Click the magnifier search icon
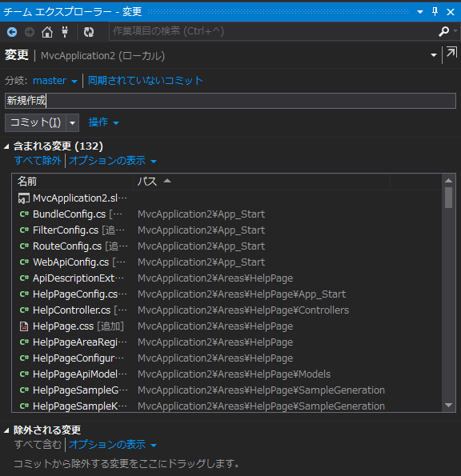461x476 pixels. pos(443,31)
